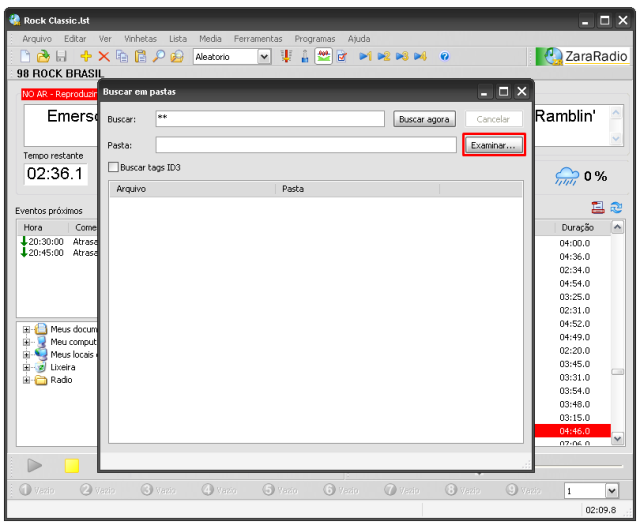Select the 20:30:00 upcoming event row

(58, 242)
